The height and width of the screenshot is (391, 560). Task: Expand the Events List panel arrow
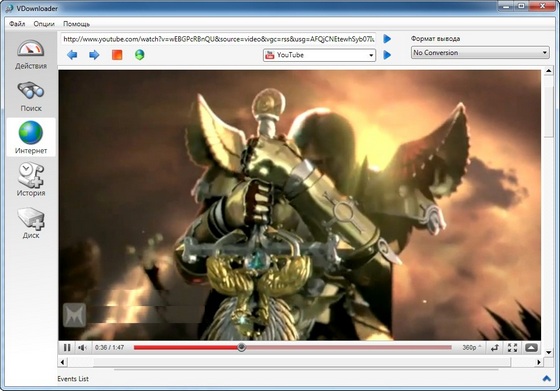(x=546, y=379)
